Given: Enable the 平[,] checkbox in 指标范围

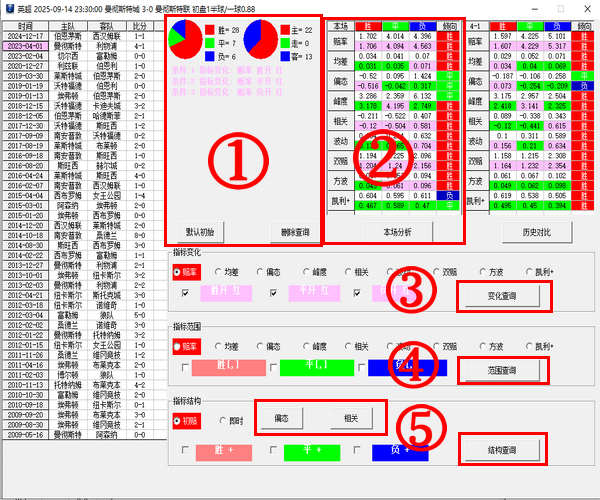Looking at the screenshot, I should (x=271, y=368).
